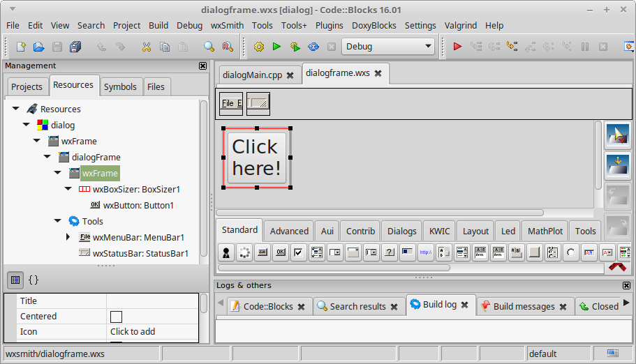Screen dimensions: 636x364
Task: Toggle the properties list view button
Action: tap(15, 280)
